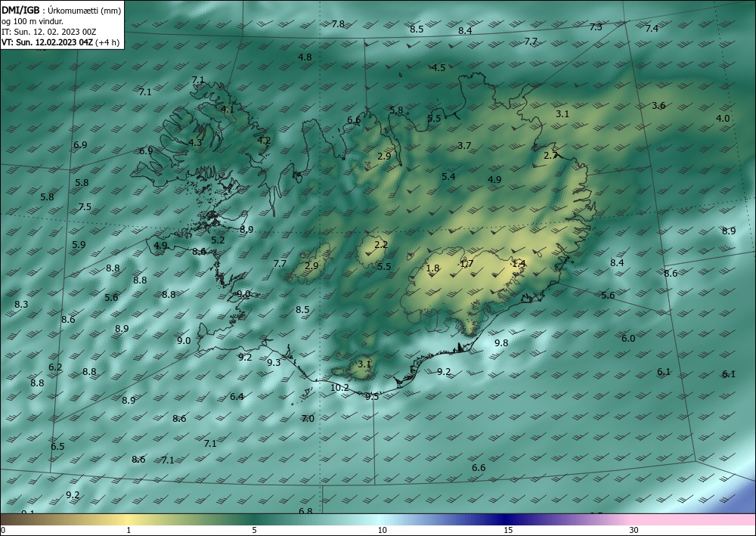Click the 6.2 map value

(x=55, y=367)
